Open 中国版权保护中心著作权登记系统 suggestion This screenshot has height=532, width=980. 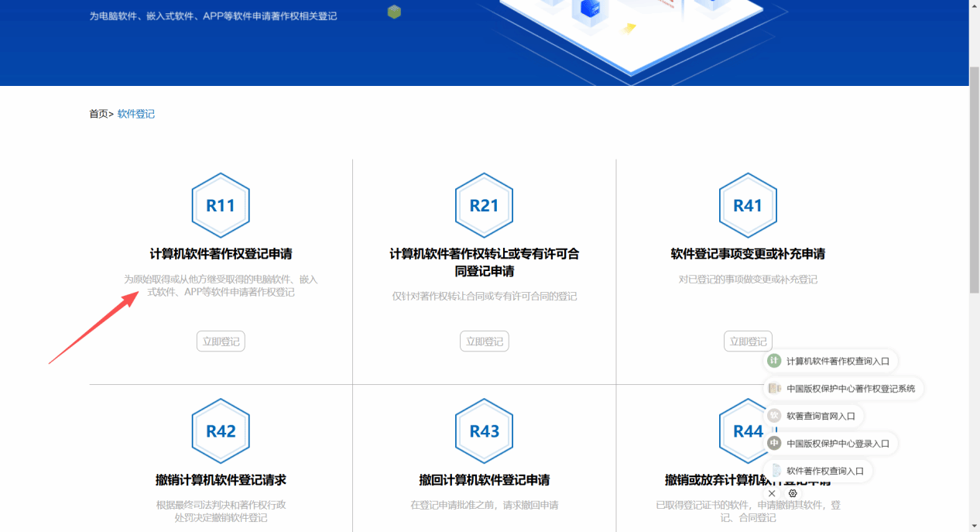[x=850, y=389]
